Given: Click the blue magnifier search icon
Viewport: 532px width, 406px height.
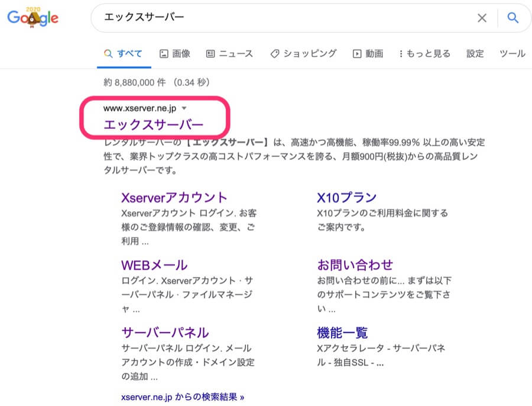Looking at the screenshot, I should pos(512,18).
